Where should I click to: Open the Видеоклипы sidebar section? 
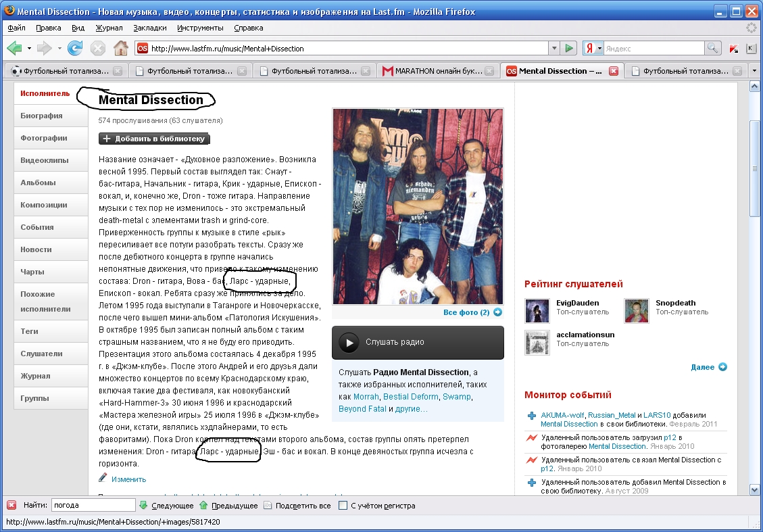tap(51, 161)
